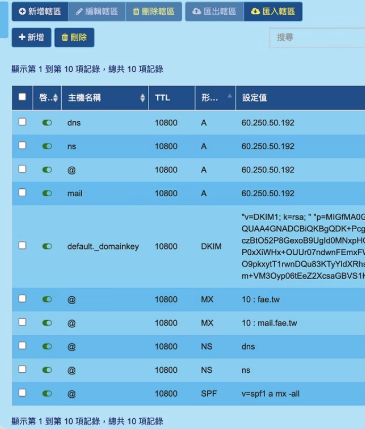Click the 匯出轄區 (export zone) button
The image size is (365, 429).
click(214, 11)
